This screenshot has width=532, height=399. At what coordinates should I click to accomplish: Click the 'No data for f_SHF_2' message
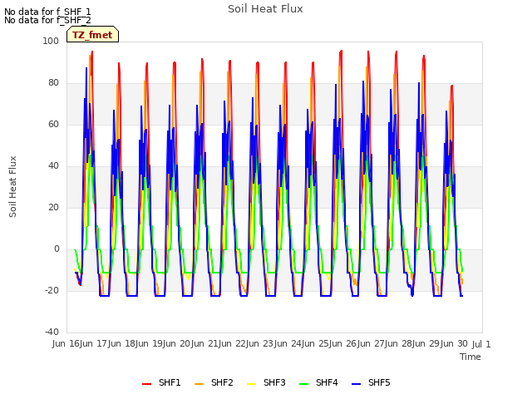tap(47, 20)
